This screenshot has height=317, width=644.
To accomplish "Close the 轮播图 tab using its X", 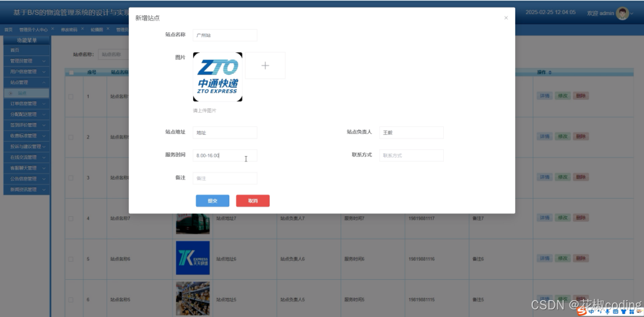I will (x=108, y=29).
